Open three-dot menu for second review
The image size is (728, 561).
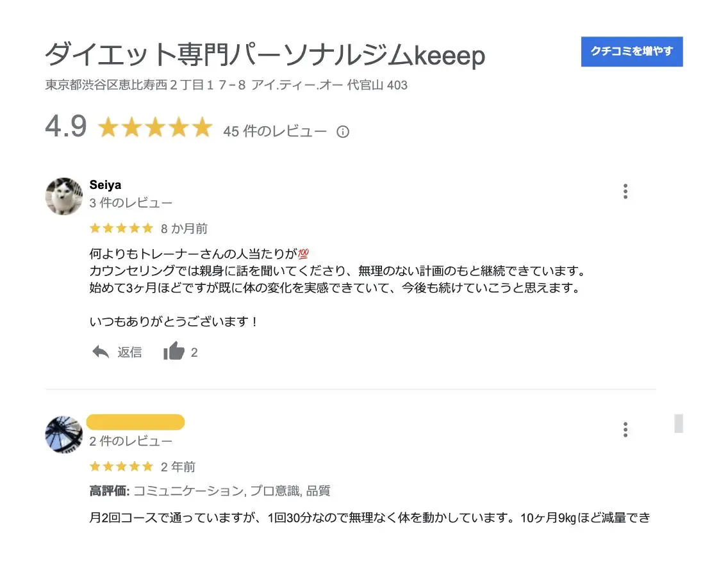pos(625,430)
